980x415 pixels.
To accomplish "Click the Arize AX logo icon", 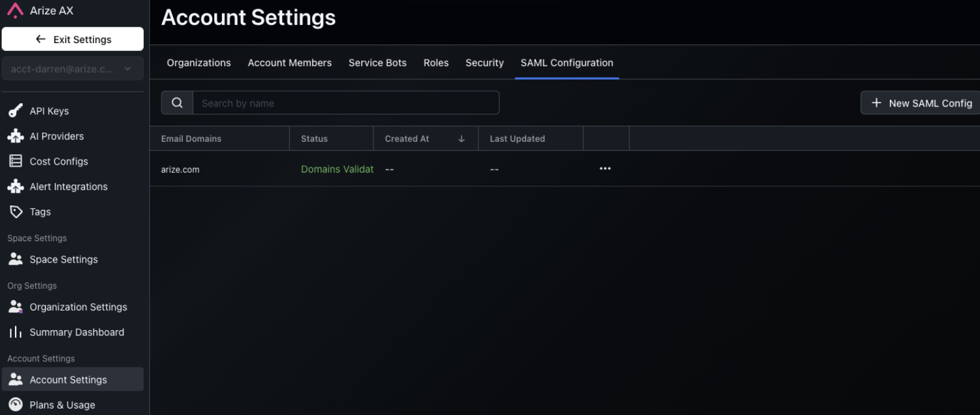I will pos(15,10).
